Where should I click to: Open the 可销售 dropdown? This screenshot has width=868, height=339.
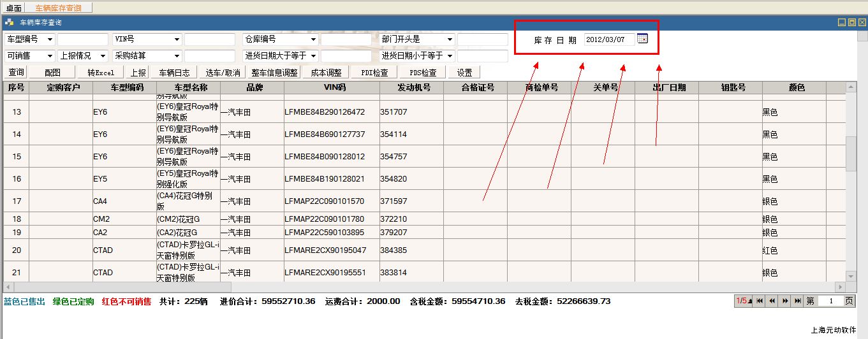[x=50, y=56]
